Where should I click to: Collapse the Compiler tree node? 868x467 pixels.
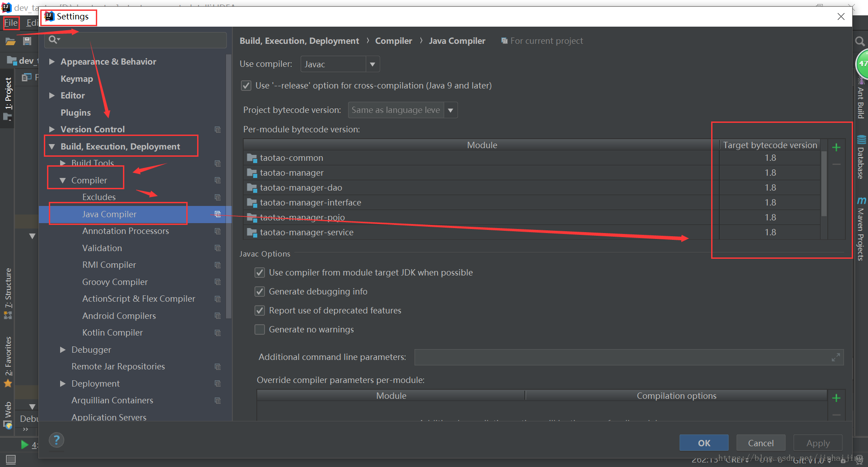coord(63,181)
